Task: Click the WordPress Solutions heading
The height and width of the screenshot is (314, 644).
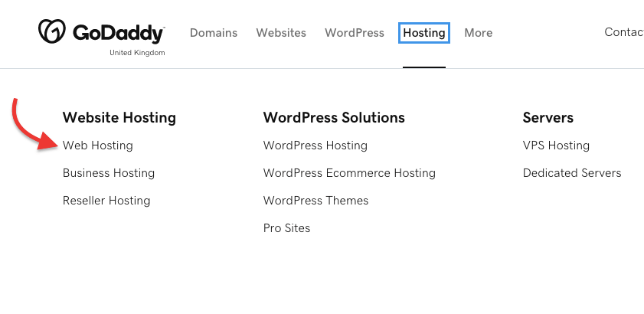Action: [x=334, y=117]
